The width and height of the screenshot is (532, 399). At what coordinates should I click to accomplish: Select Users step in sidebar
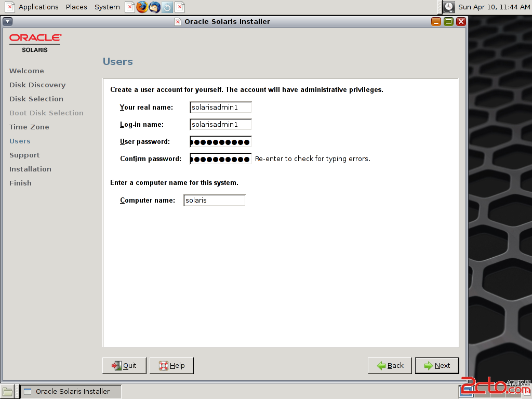(20, 141)
